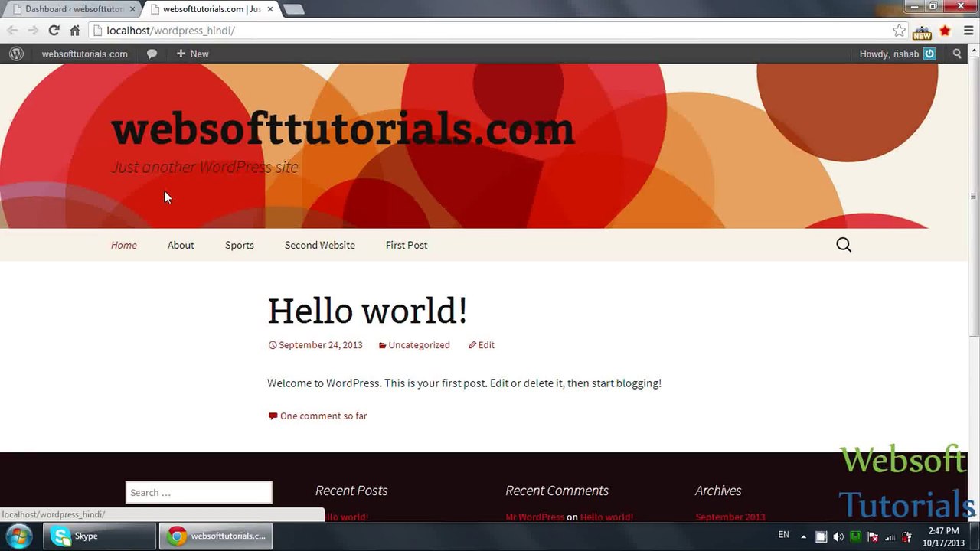Viewport: 980px width, 551px height.
Task: Open the One comment so far link
Action: (323, 416)
